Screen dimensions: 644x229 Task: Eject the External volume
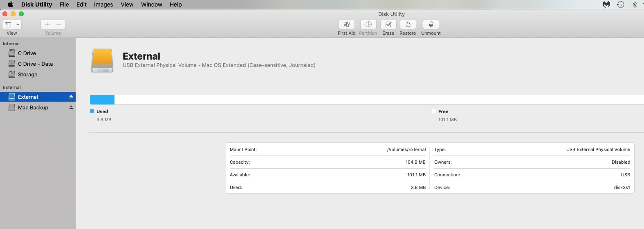click(71, 97)
